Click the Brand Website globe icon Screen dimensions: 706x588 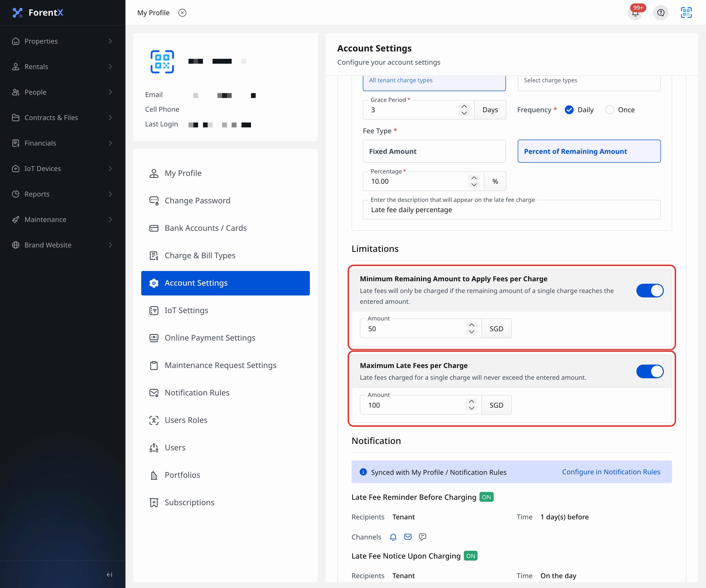pos(15,245)
